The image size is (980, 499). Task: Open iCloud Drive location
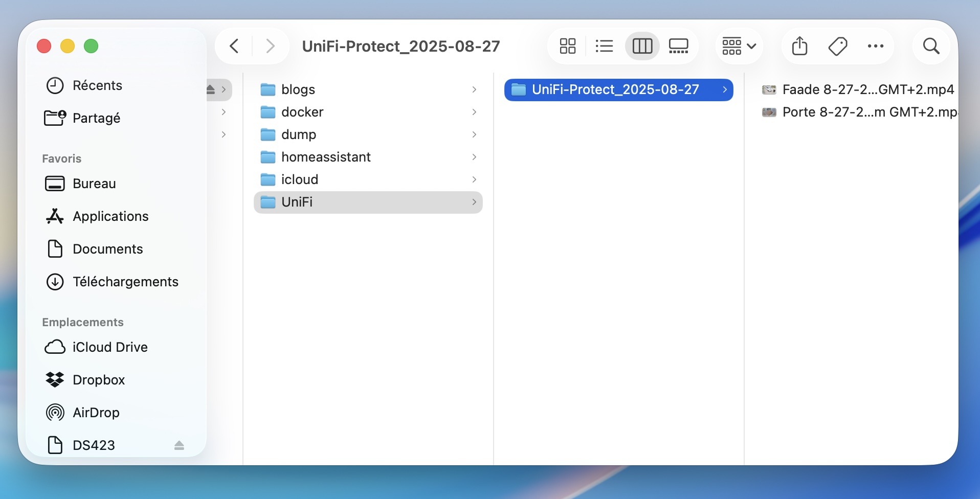pos(117,347)
